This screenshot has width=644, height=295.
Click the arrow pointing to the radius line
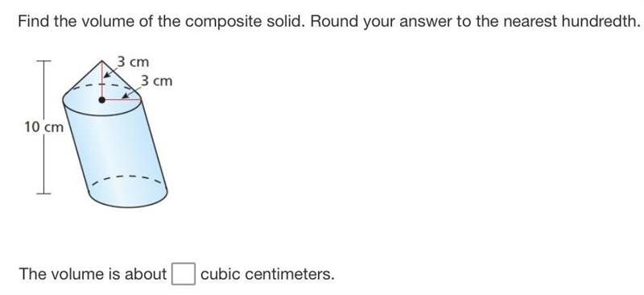(131, 93)
